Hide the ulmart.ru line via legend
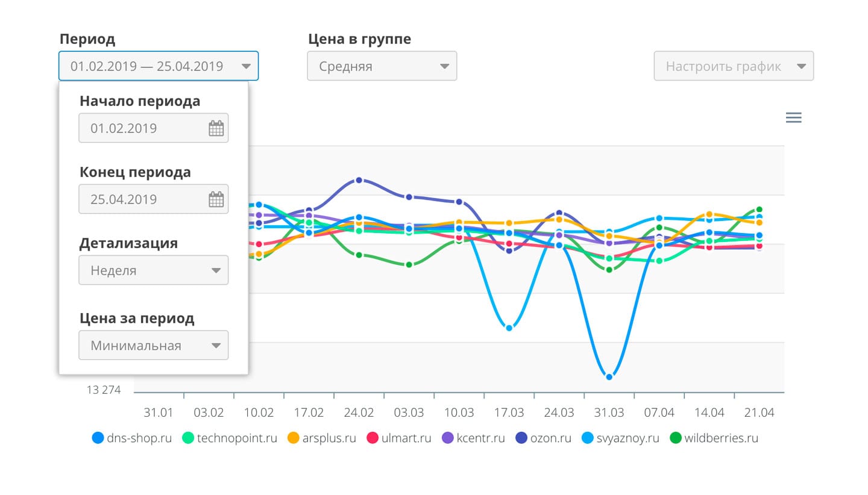 click(398, 438)
